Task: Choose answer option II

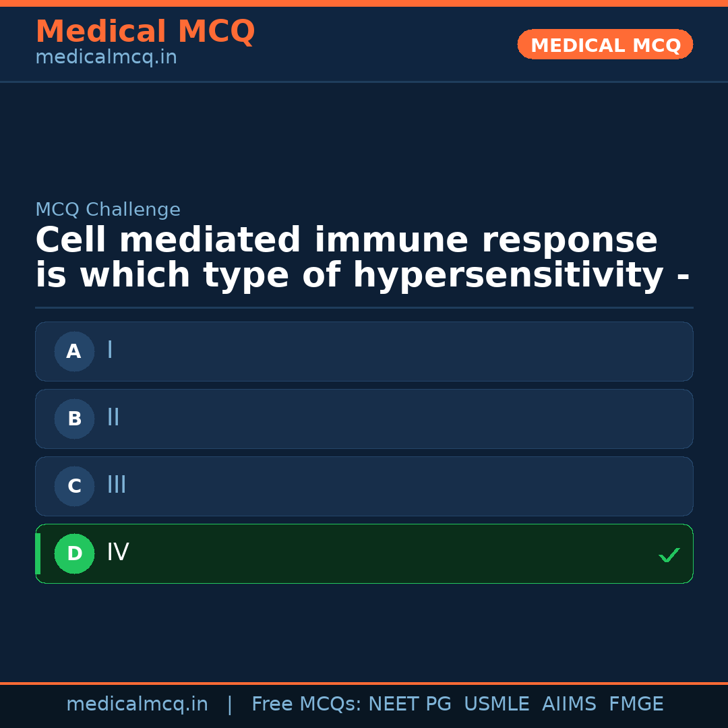Action: tap(364, 419)
